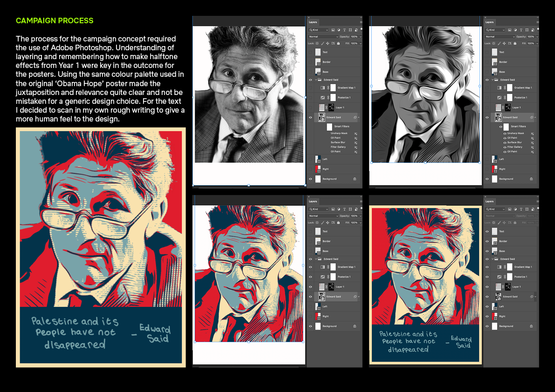This screenshot has height=392, width=555.
Task: Hide Background layer in original photo's Layers panel
Action: [311, 179]
